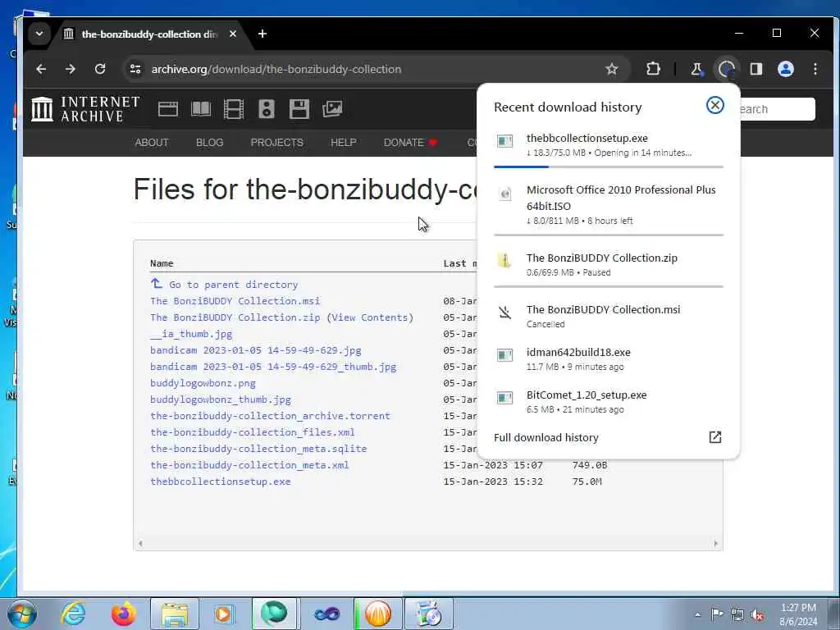Viewport: 840px width, 630px height.
Task: Open Chrome three-dot menu
Action: (x=815, y=69)
